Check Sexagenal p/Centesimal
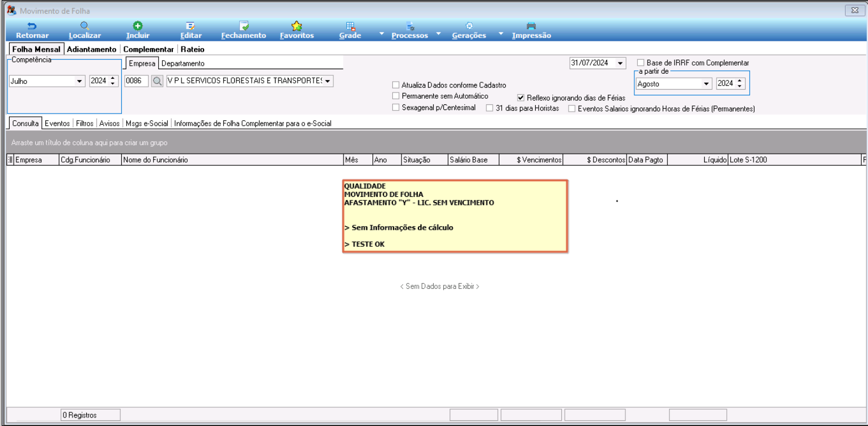The width and height of the screenshot is (868, 426). [x=396, y=107]
